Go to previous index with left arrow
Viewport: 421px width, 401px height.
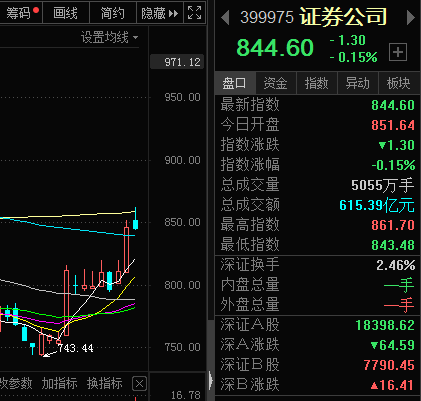pos(225,18)
